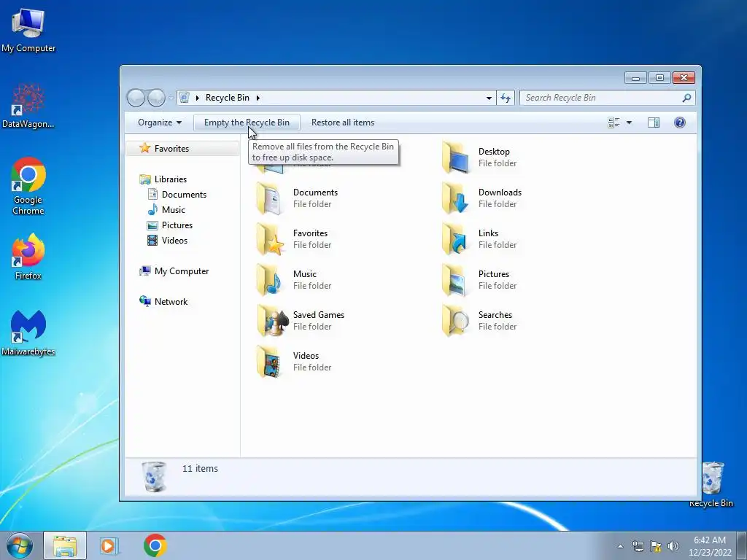Select the Downloads folder icon
The height and width of the screenshot is (560, 747).
[457, 198]
